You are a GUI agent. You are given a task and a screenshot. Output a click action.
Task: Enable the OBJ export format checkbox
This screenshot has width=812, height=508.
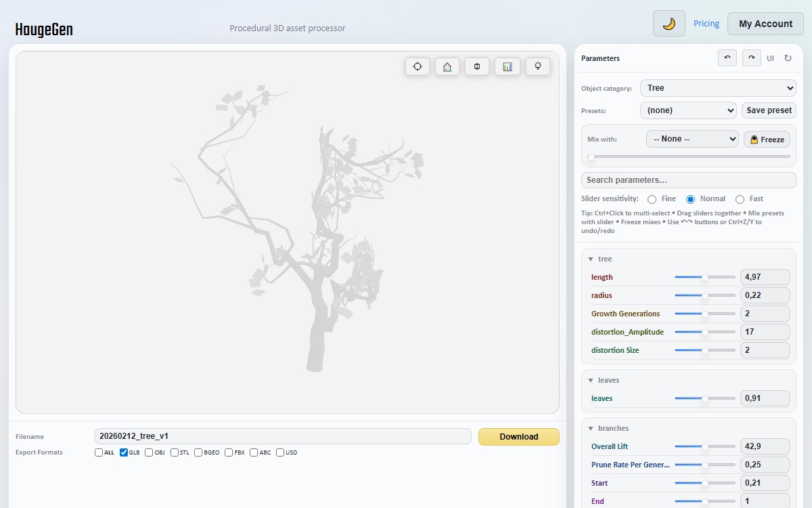[149, 452]
